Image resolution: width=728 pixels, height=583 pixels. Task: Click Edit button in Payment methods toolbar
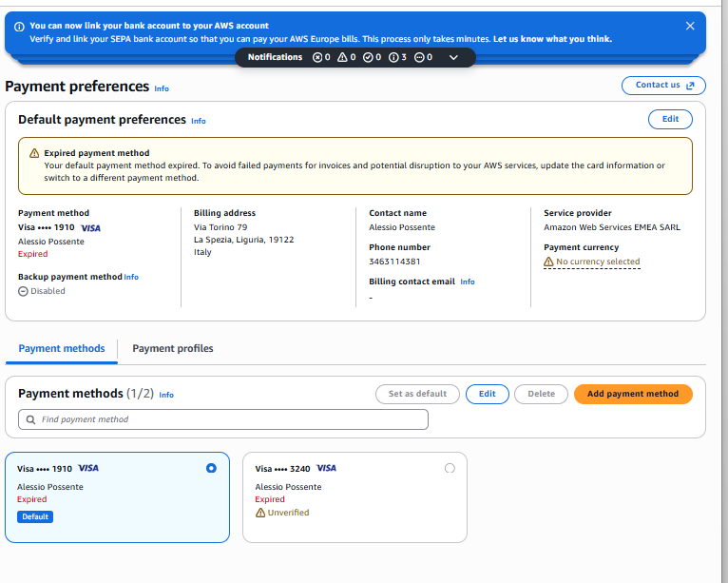tap(487, 394)
